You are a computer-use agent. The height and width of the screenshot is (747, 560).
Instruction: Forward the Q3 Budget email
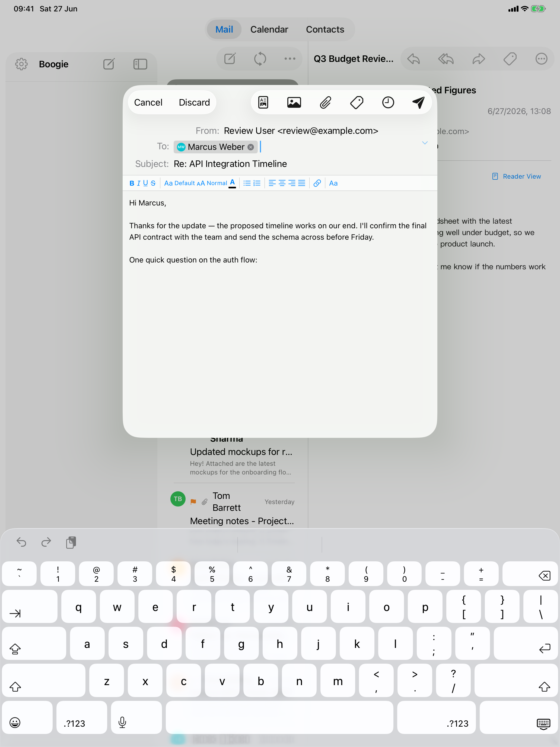(478, 59)
